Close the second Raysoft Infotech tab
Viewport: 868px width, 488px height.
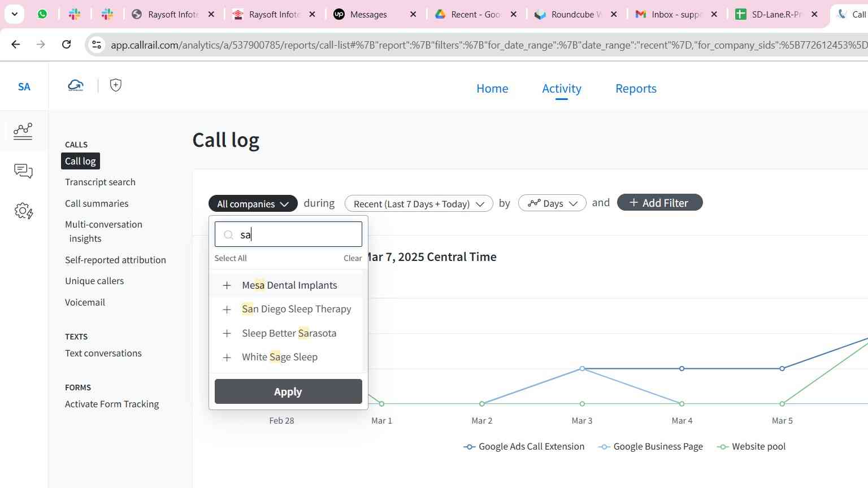coord(312,14)
